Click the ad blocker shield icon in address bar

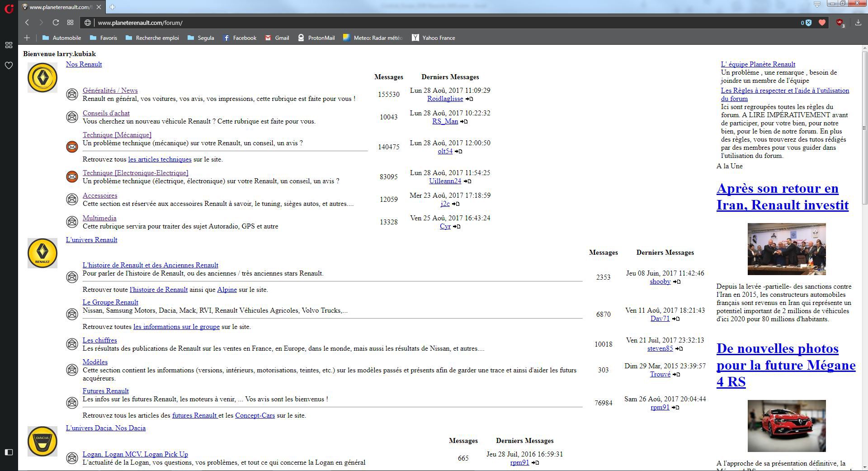(x=808, y=23)
